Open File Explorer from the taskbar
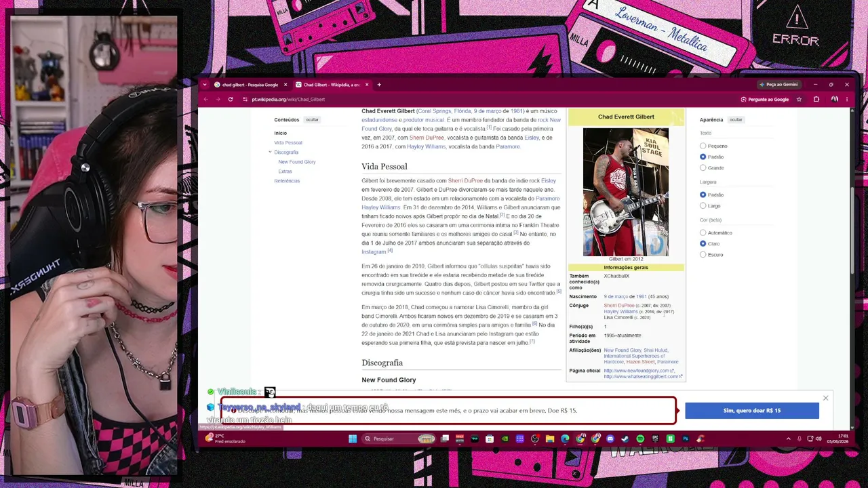868x488 pixels. pos(550,439)
